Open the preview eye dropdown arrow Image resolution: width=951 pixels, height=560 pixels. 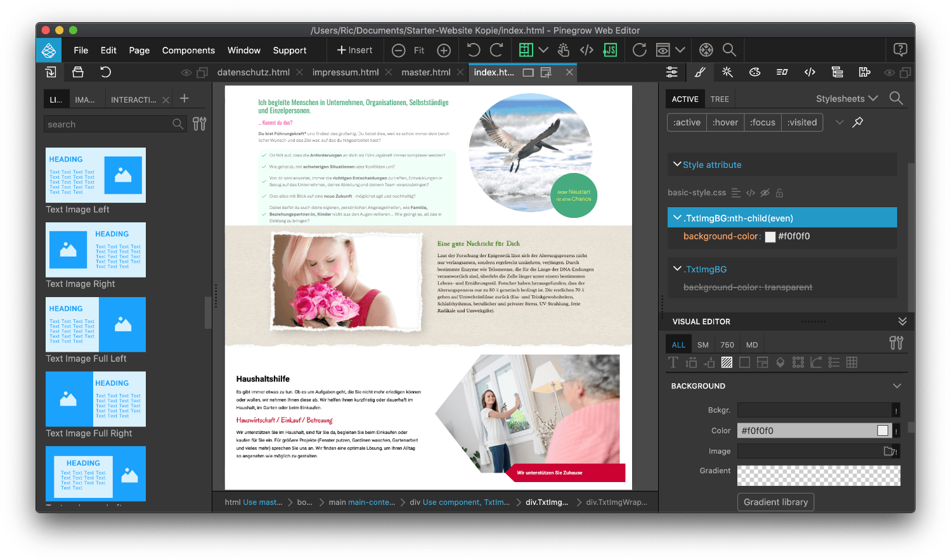coord(680,49)
